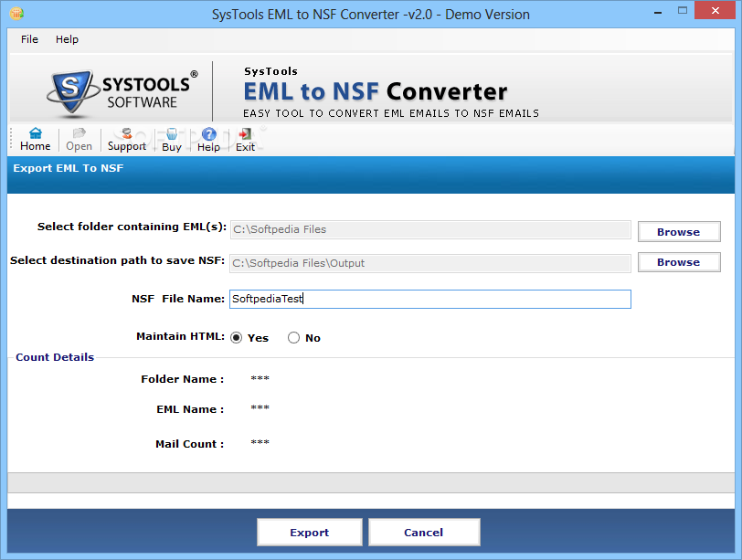Click the NSF File Name text box
Viewport: 742px width, 560px height.
tap(430, 299)
